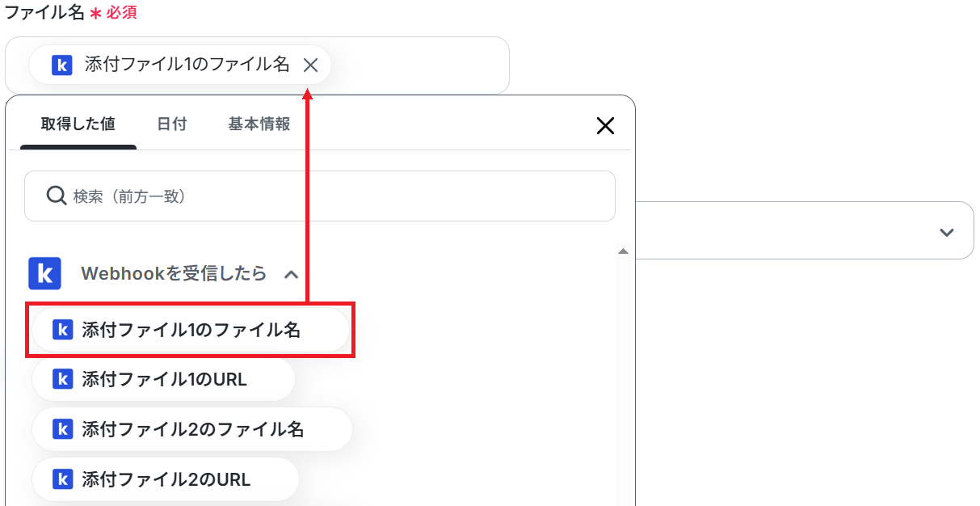Select the 取得した値 tab
Screen dimensions: 980x506
coord(78,124)
